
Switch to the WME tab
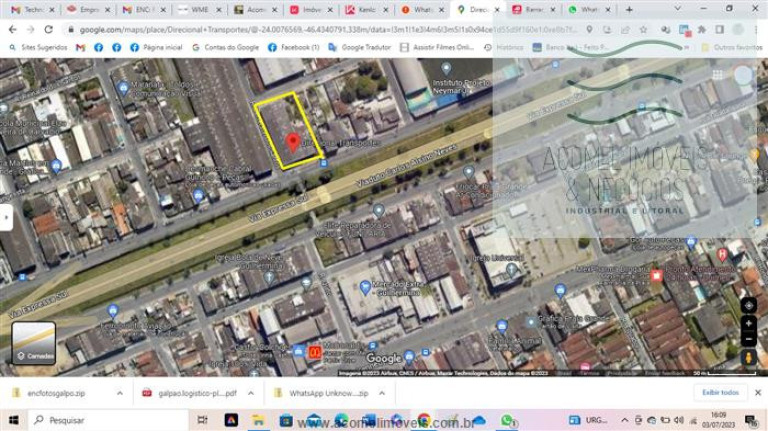click(200, 9)
